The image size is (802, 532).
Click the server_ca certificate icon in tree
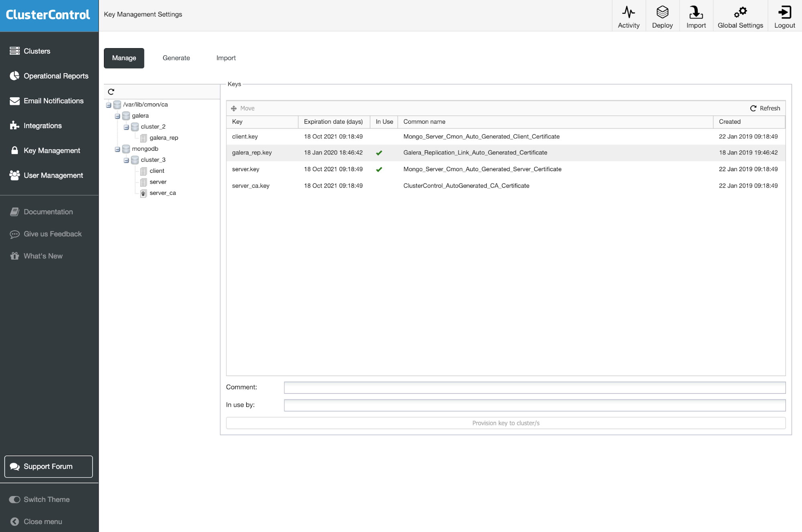click(x=143, y=193)
